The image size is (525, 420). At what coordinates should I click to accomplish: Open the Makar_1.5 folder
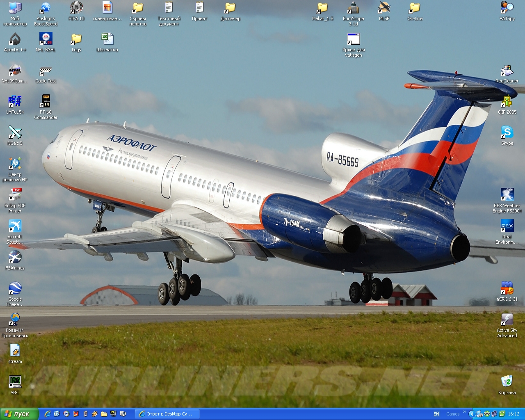pos(323,11)
